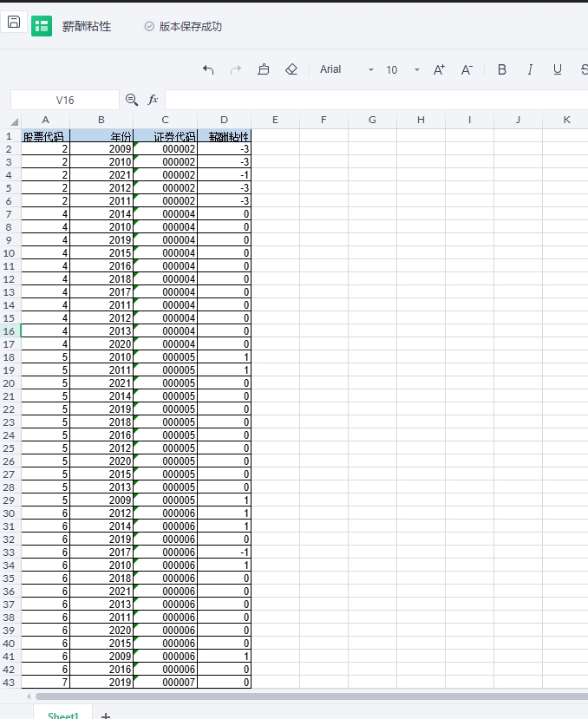
Task: Click the select-all corner triangle
Action: pos(13,122)
